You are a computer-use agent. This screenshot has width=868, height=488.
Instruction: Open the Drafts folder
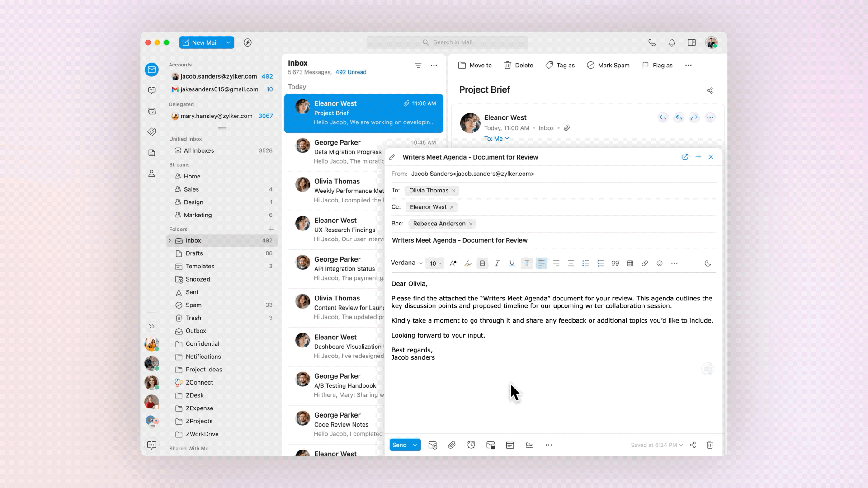194,253
